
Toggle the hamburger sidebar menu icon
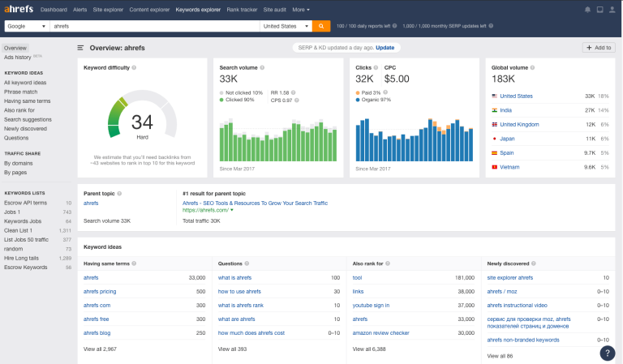[x=80, y=48]
